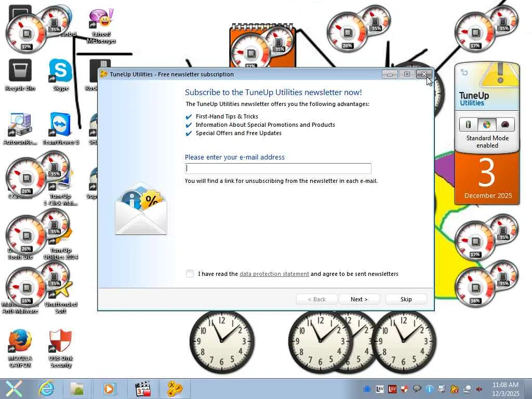Screen dimensions: 532x399
Task: Click the white LAV tray icon
Action: [380, 389]
